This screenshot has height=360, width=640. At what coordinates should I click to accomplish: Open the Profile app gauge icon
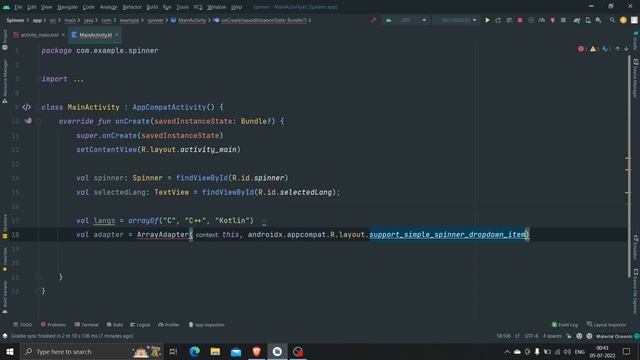click(542, 20)
